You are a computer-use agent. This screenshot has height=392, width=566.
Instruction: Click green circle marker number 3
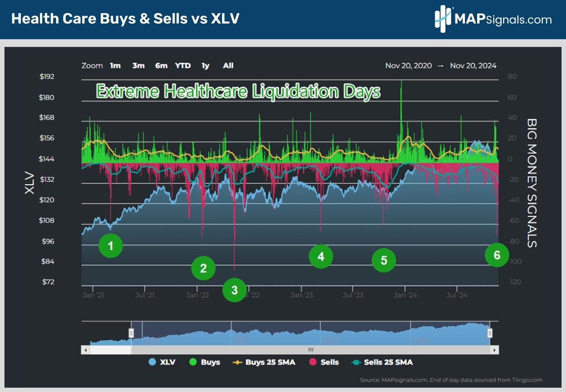[x=235, y=290]
